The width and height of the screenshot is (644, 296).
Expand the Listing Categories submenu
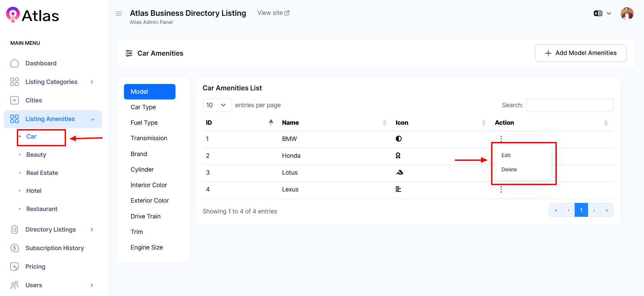tap(92, 82)
